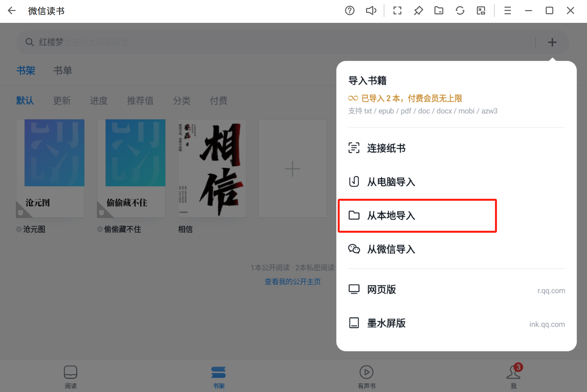This screenshot has width=587, height=392.
Task: Open the help question-mark icon
Action: [x=349, y=11]
